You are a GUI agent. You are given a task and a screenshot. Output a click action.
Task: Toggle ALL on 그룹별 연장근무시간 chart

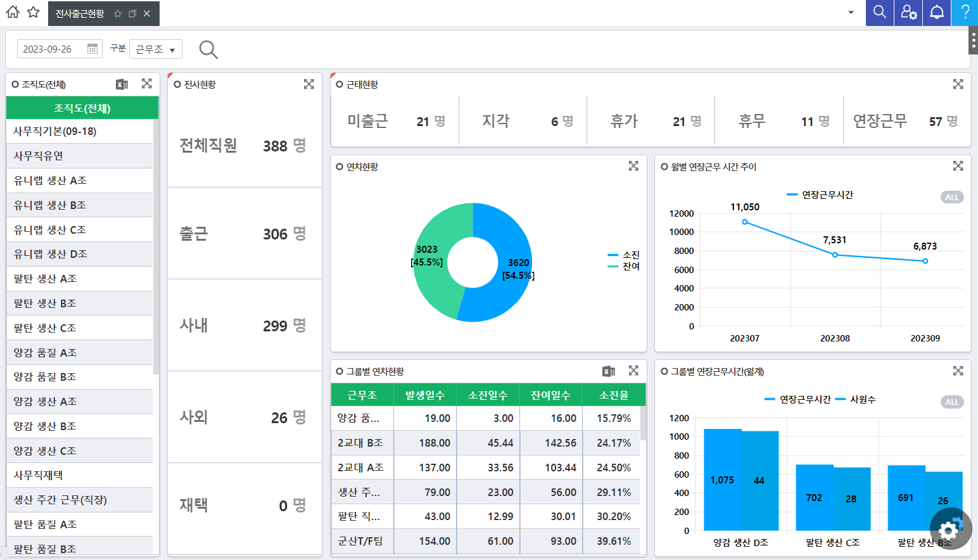pyautogui.click(x=951, y=402)
